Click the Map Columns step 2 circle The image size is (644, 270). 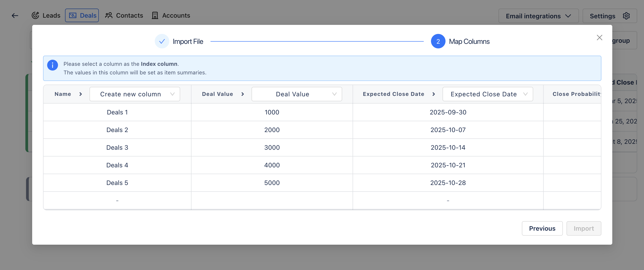438,41
